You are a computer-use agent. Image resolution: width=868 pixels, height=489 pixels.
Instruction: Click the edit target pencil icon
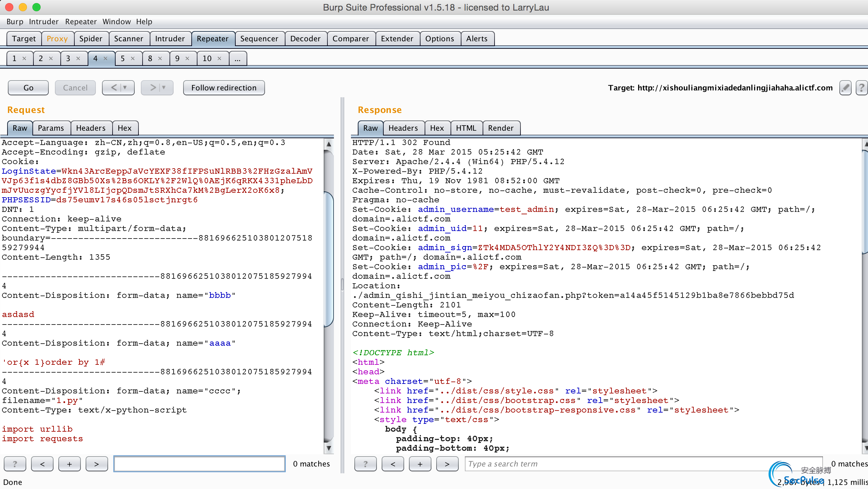coord(845,88)
